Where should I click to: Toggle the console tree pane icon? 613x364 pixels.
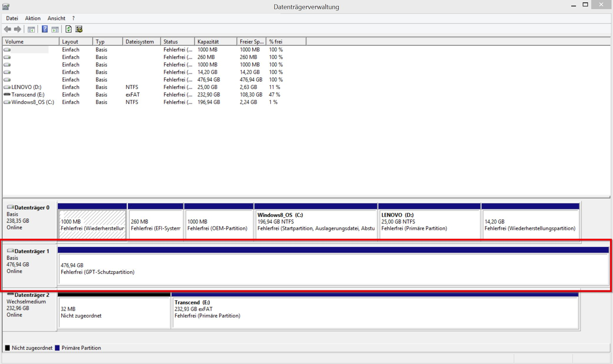coord(31,29)
